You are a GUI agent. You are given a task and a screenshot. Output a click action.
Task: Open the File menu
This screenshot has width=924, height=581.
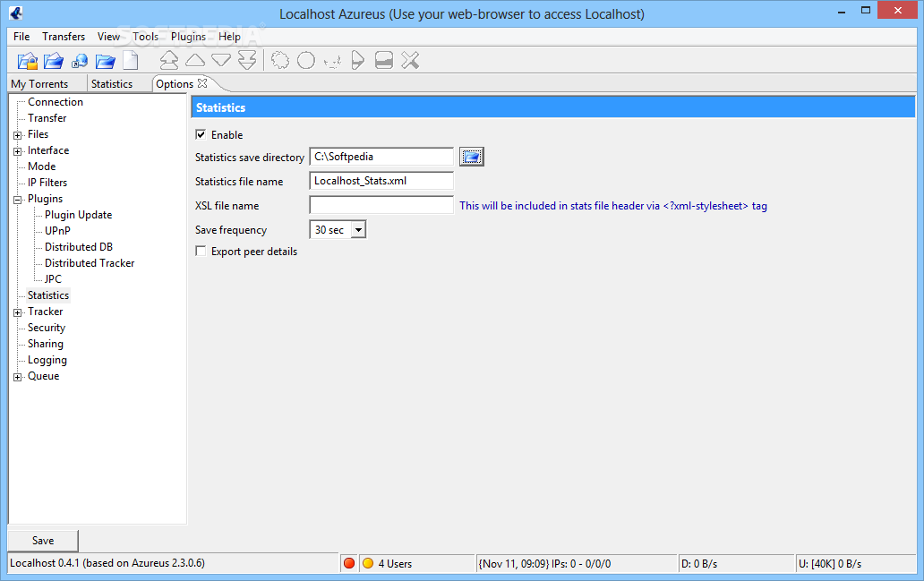[21, 37]
